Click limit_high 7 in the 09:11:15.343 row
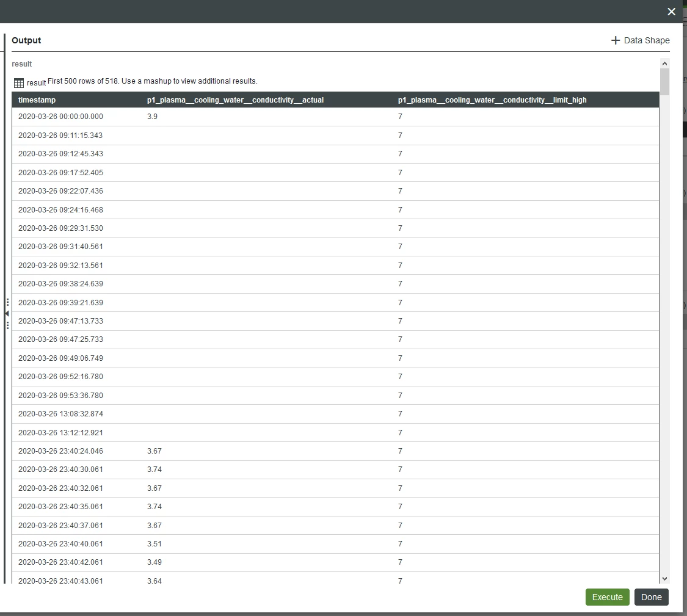687x616 pixels. point(400,136)
